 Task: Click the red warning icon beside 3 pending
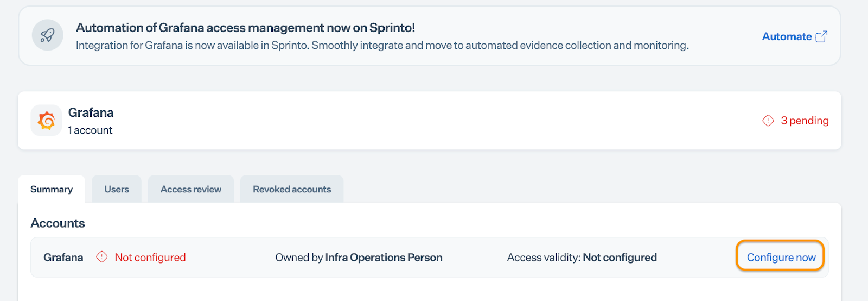tap(768, 121)
